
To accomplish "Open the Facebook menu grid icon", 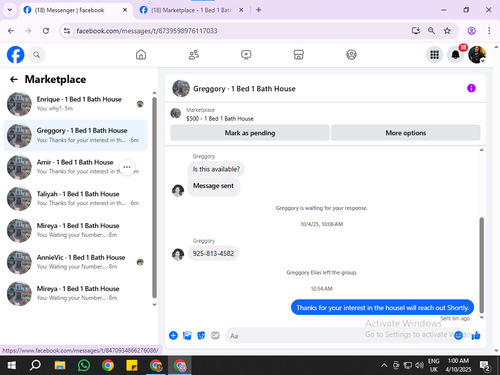I will [434, 55].
